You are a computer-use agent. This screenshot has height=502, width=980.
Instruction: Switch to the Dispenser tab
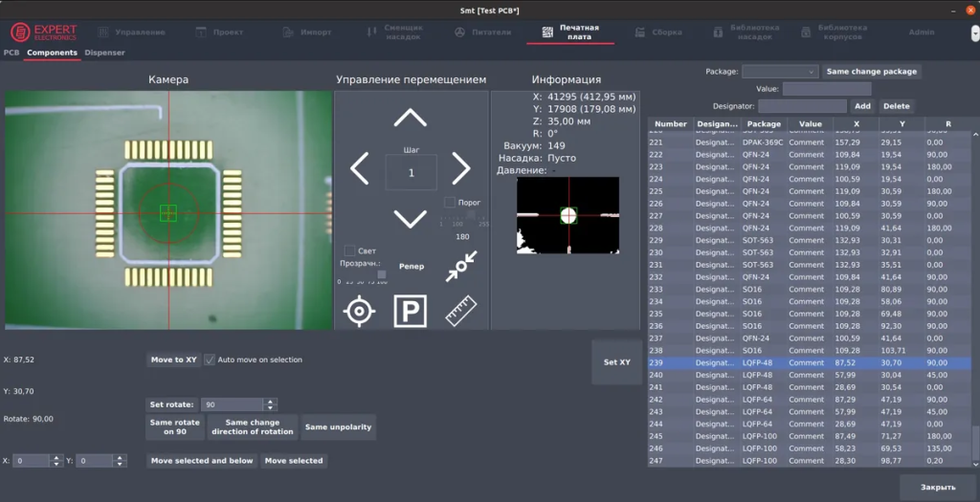tap(104, 53)
